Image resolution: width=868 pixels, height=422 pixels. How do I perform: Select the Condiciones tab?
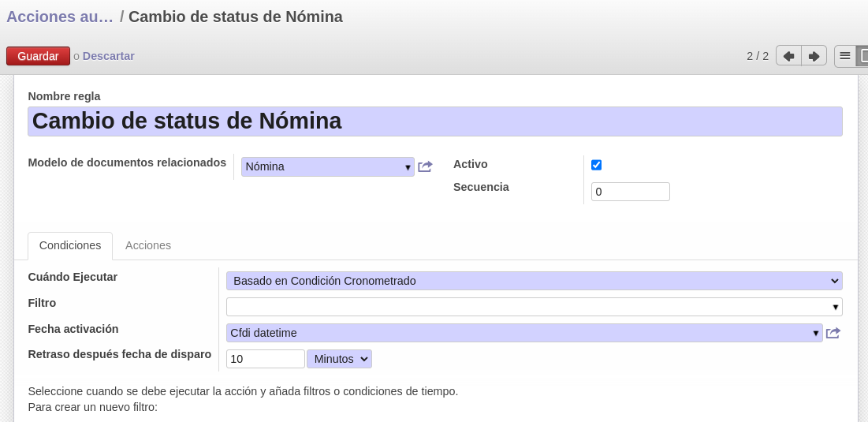(70, 245)
